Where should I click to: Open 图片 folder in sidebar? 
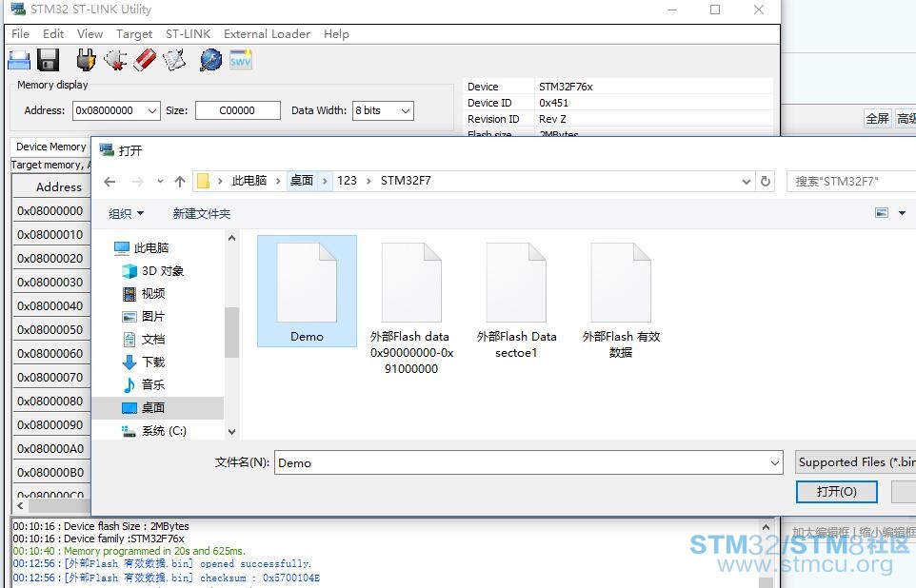[x=144, y=317]
